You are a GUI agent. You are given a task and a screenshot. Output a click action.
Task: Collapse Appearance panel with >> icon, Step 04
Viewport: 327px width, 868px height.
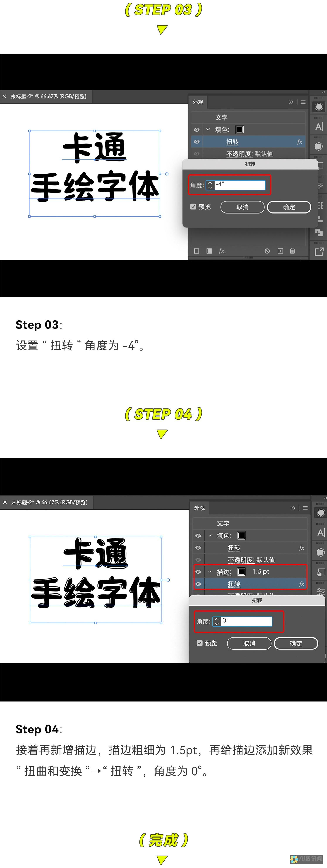(293, 508)
